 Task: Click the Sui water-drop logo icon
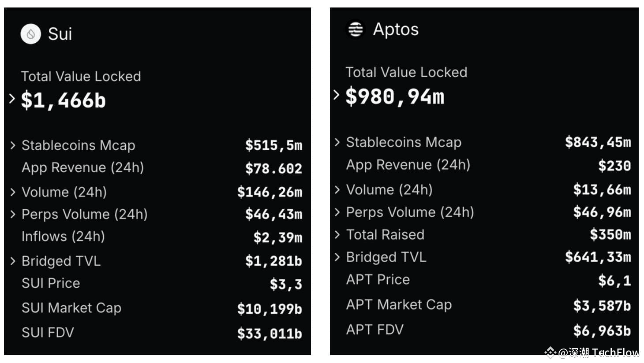click(30, 33)
